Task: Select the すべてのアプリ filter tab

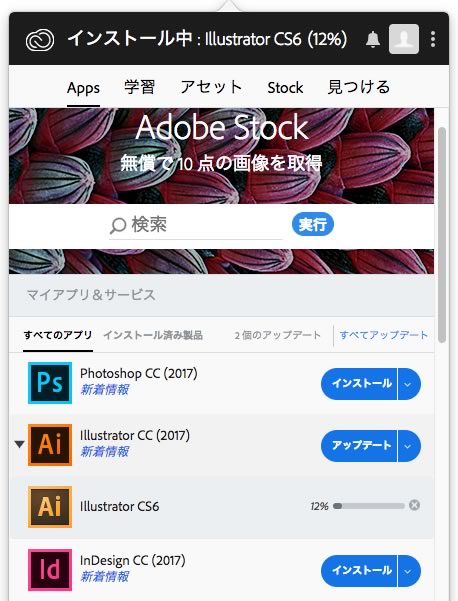Action: coord(58,335)
